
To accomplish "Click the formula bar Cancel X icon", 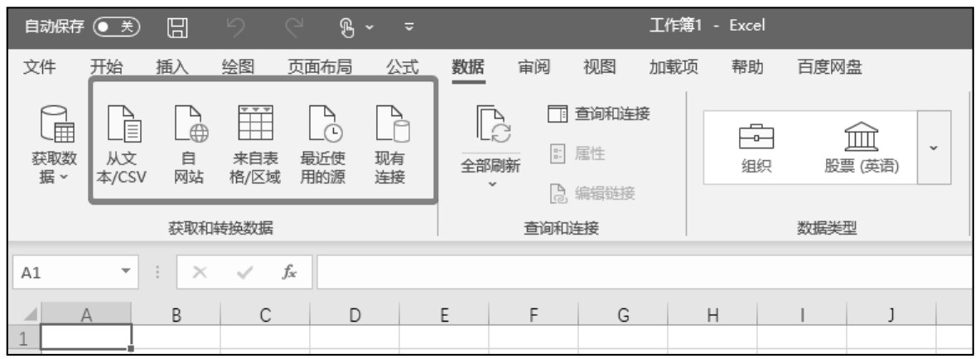I will click(200, 272).
